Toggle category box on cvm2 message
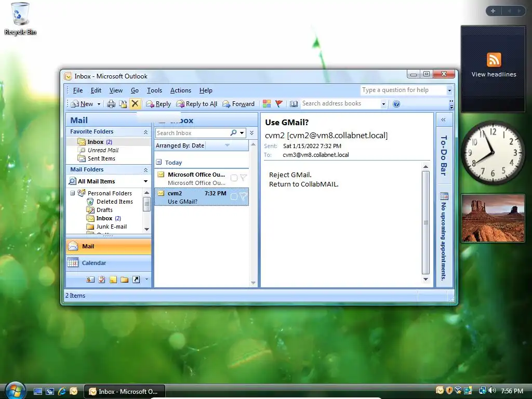532x399 pixels. click(x=234, y=196)
